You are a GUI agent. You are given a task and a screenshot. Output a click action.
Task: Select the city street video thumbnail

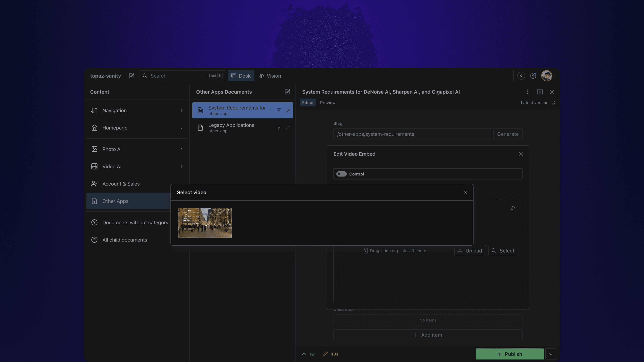click(x=205, y=223)
